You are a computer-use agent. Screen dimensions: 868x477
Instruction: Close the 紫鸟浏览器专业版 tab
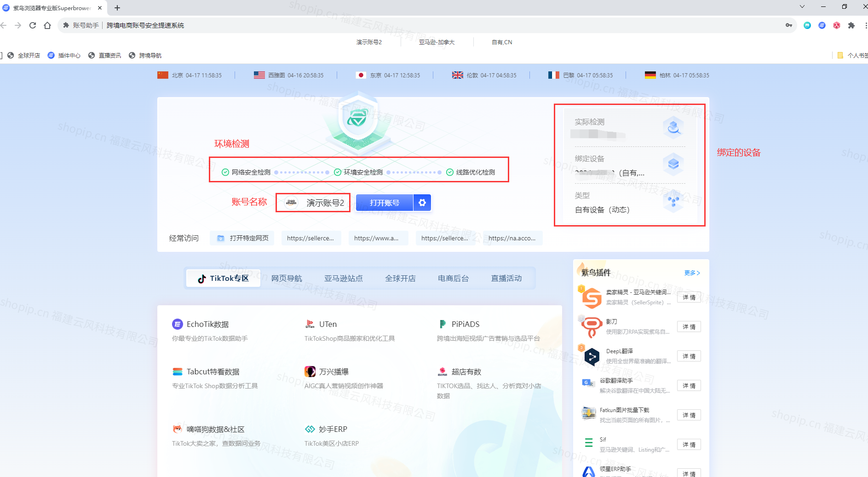[100, 8]
